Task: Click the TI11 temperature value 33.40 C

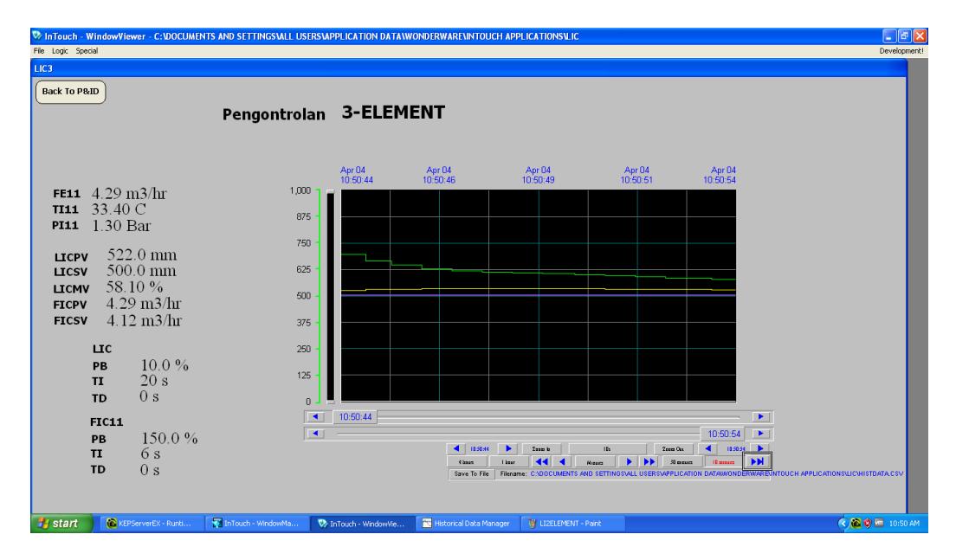Action: tap(119, 209)
